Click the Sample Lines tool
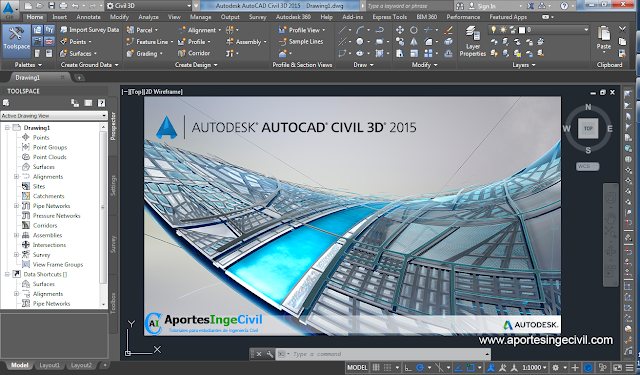Image resolution: width=640 pixels, height=375 pixels. (301, 42)
